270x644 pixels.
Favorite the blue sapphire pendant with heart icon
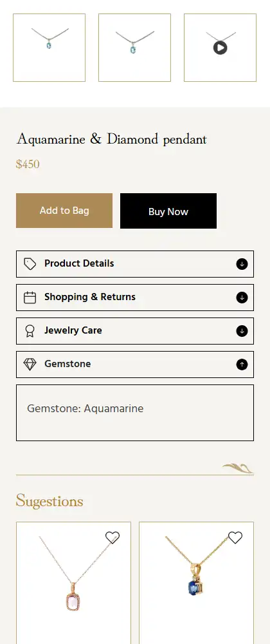tap(235, 537)
